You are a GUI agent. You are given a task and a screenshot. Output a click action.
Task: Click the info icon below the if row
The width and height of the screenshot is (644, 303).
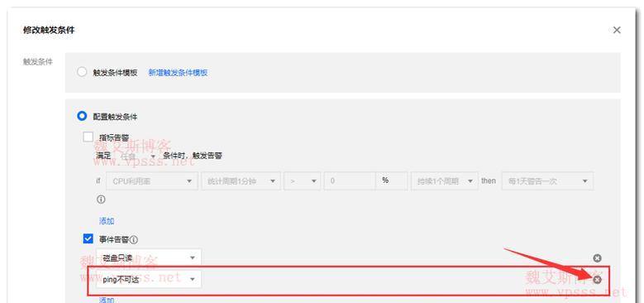[101, 200]
